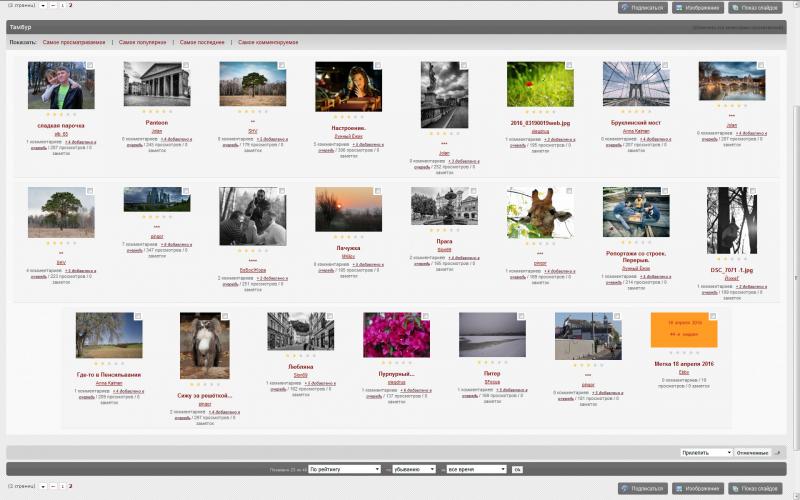The height and width of the screenshot is (500, 800).
Task: Open the 'Бруклинский мост' photo title link
Action: [636, 123]
